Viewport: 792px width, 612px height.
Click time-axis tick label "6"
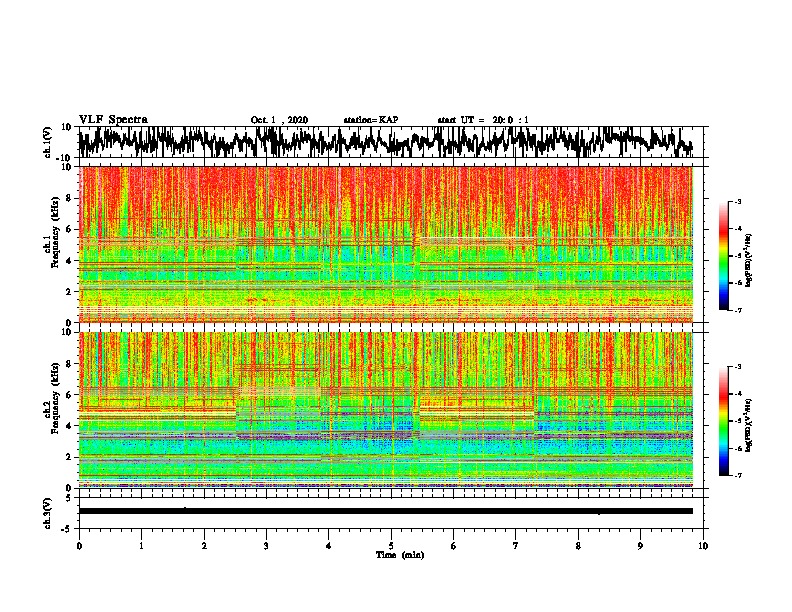tap(454, 546)
